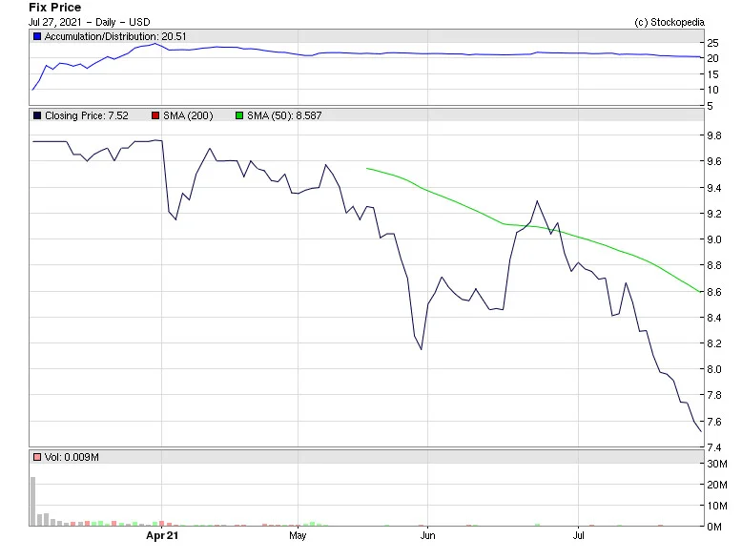Image resolution: width=742 pixels, height=560 pixels.
Task: Click the 20M volume axis label
Action: [717, 485]
